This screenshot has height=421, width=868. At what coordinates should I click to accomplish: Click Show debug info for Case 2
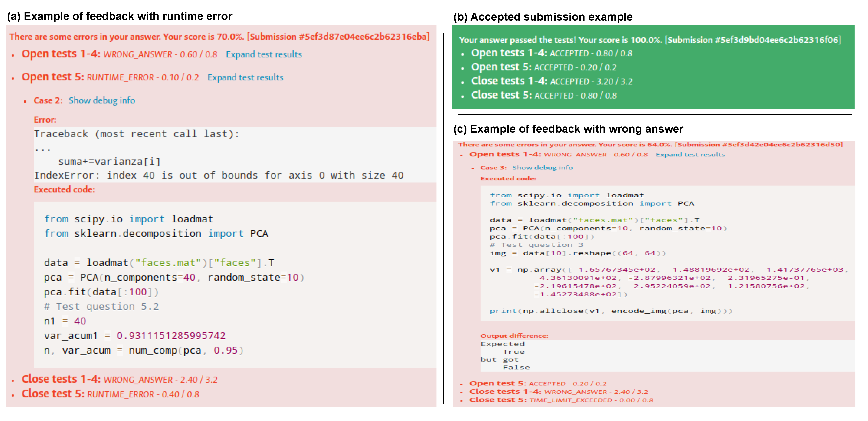102,100
